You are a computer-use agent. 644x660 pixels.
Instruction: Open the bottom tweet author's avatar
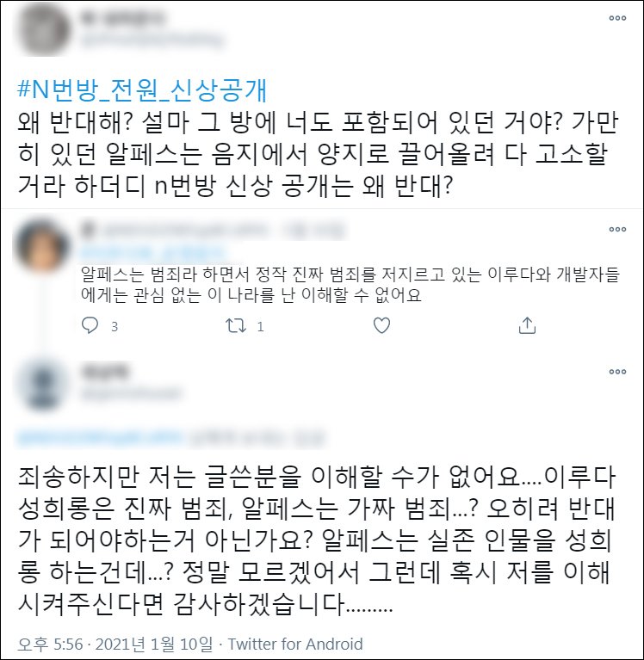tap(42, 385)
